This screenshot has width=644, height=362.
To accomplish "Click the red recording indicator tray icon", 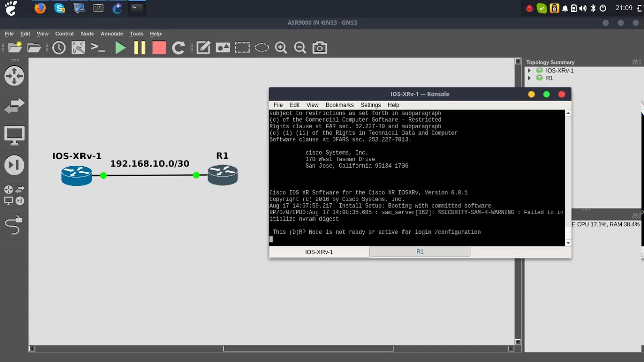I will 529,8.
